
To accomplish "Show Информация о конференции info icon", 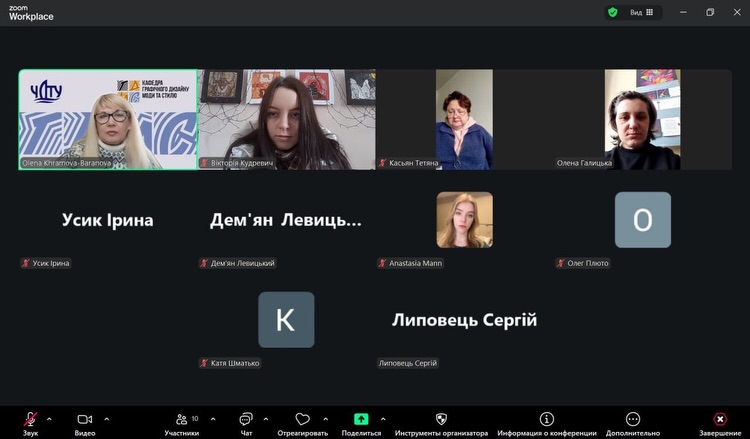I will click(547, 419).
